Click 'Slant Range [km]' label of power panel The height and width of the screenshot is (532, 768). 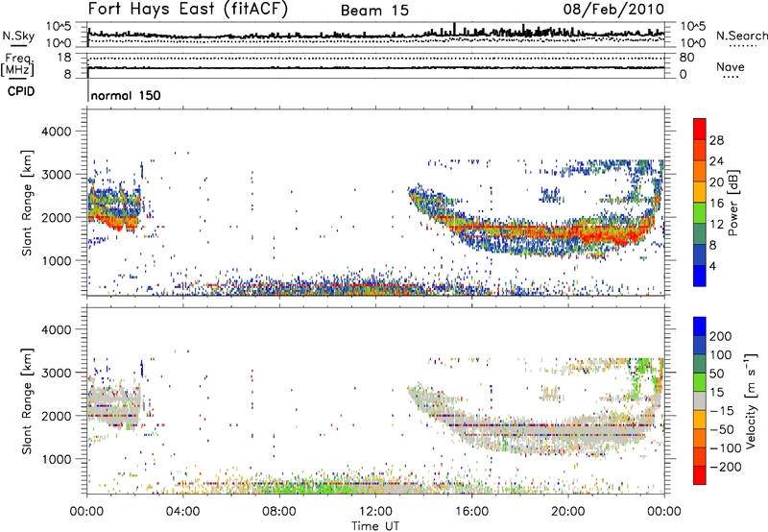click(x=27, y=203)
